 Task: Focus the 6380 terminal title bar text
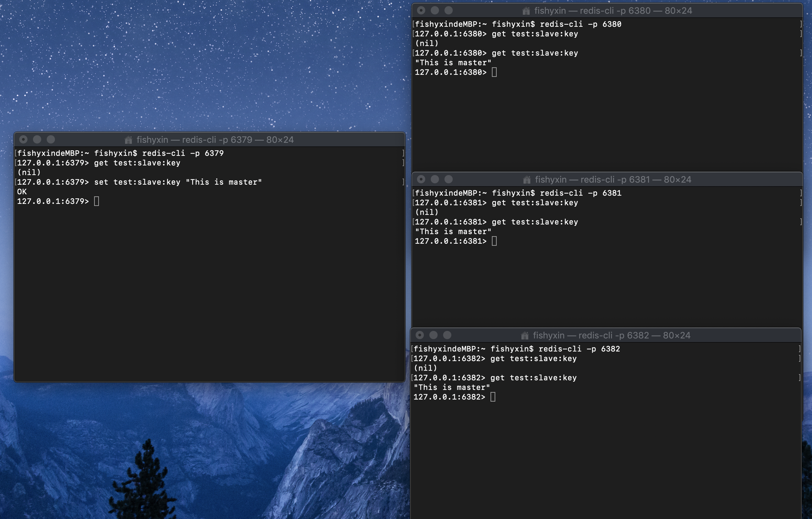pyautogui.click(x=613, y=11)
